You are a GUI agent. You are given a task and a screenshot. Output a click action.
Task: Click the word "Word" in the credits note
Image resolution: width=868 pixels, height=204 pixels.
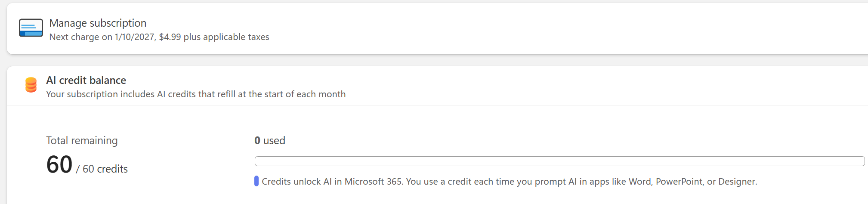point(639,182)
